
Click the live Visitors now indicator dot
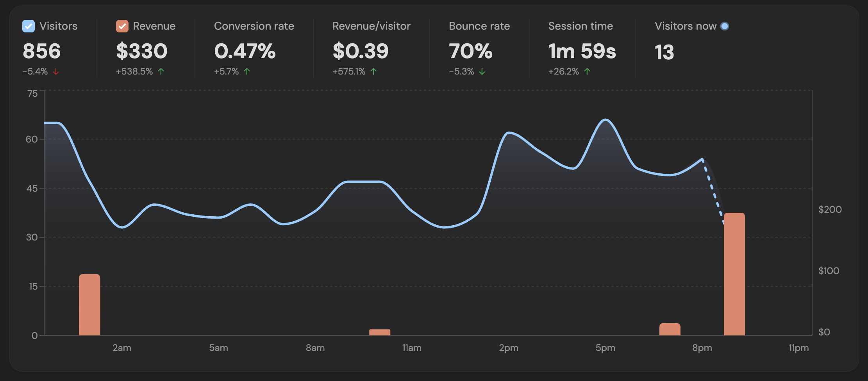[x=725, y=26]
